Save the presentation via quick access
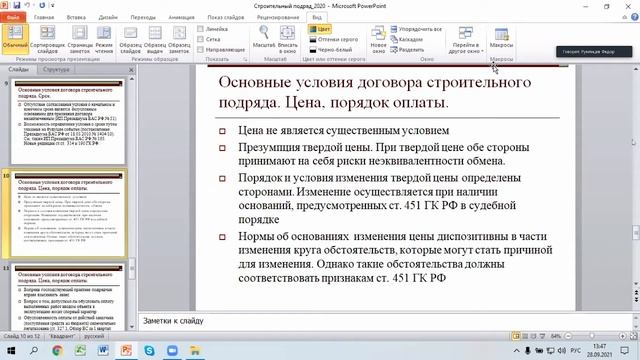 point(17,6)
